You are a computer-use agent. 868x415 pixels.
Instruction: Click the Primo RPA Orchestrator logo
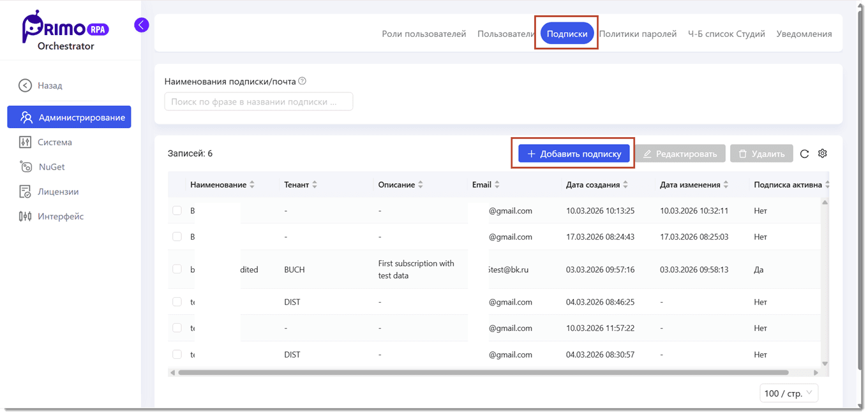65,31
